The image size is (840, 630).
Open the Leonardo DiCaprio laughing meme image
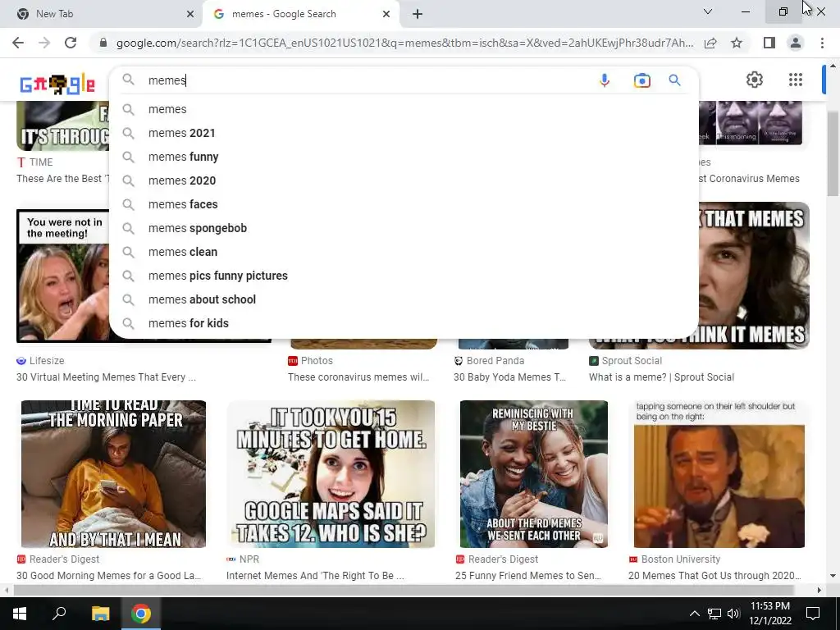[x=719, y=474]
